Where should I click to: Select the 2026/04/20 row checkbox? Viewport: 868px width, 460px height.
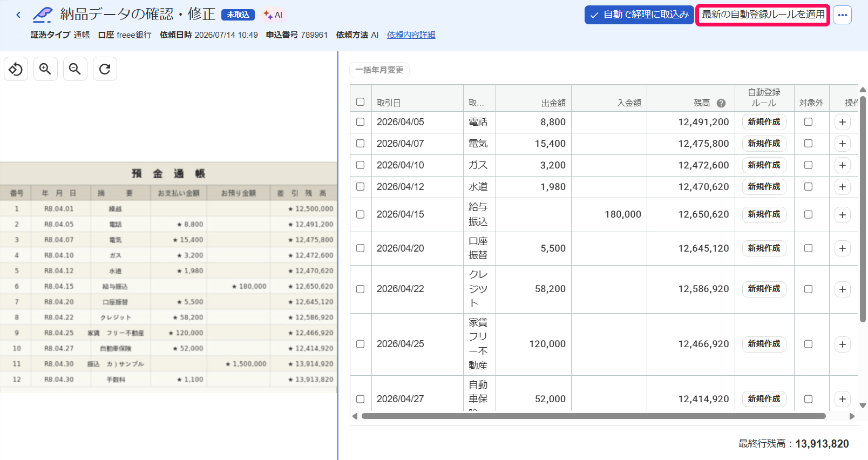pyautogui.click(x=361, y=248)
